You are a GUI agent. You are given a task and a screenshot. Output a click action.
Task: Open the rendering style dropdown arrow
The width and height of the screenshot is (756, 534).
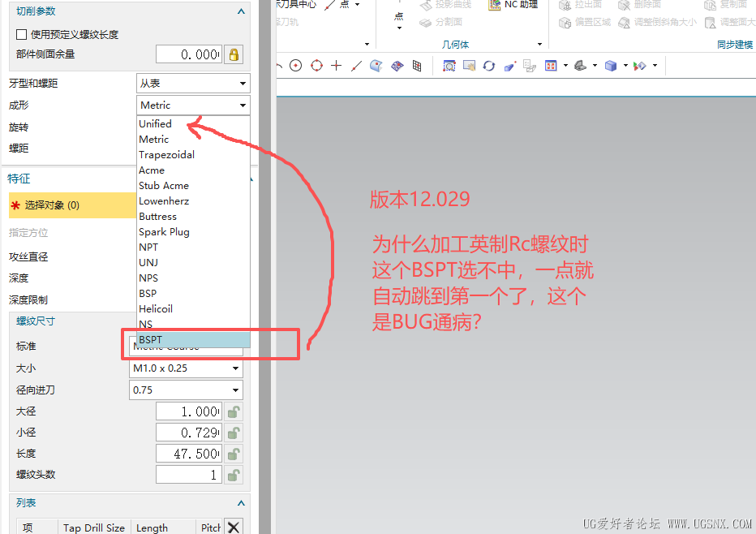pyautogui.click(x=625, y=66)
